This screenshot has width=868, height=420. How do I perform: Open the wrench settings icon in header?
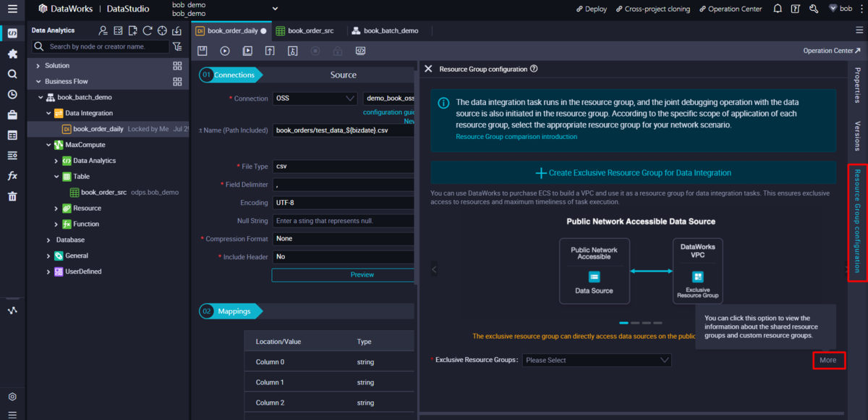(814, 9)
